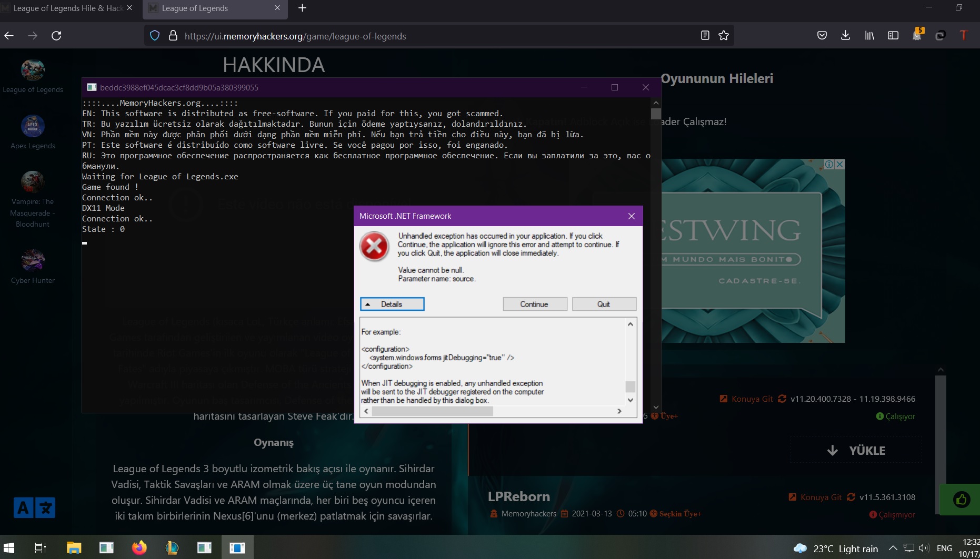Click the padlock site security icon

click(173, 36)
